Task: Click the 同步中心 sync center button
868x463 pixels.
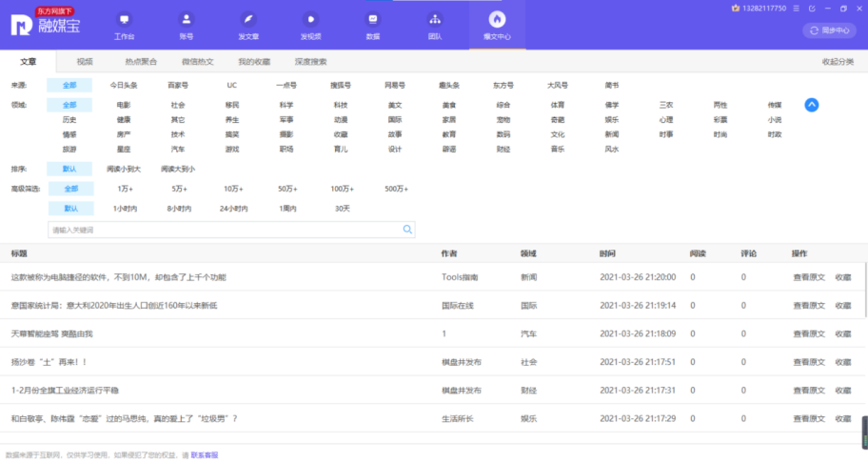Action: [x=829, y=30]
